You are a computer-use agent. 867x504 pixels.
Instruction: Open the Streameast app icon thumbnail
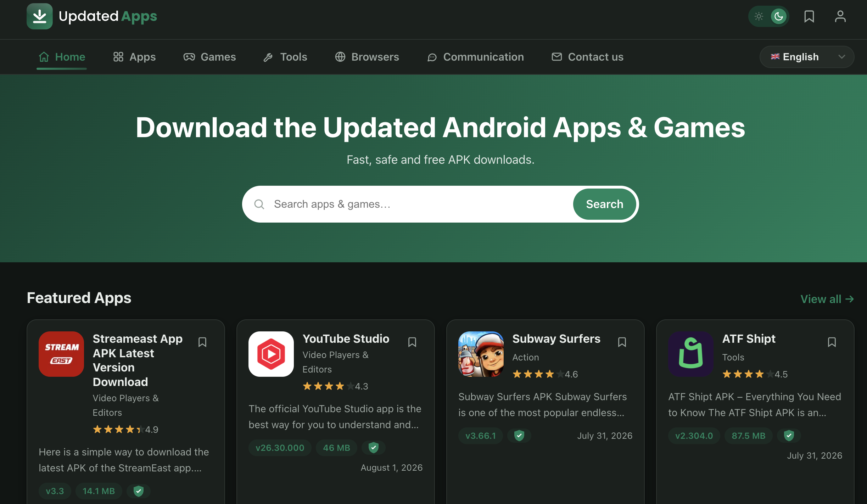(61, 354)
